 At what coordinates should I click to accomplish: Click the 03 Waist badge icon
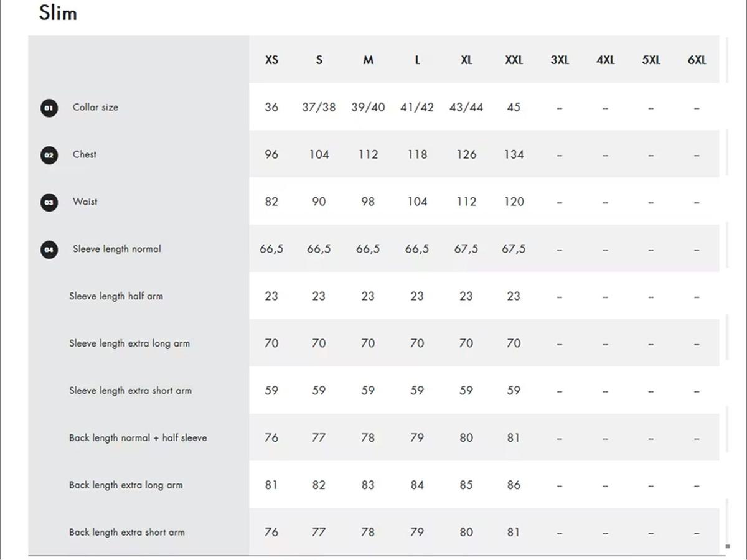(49, 202)
